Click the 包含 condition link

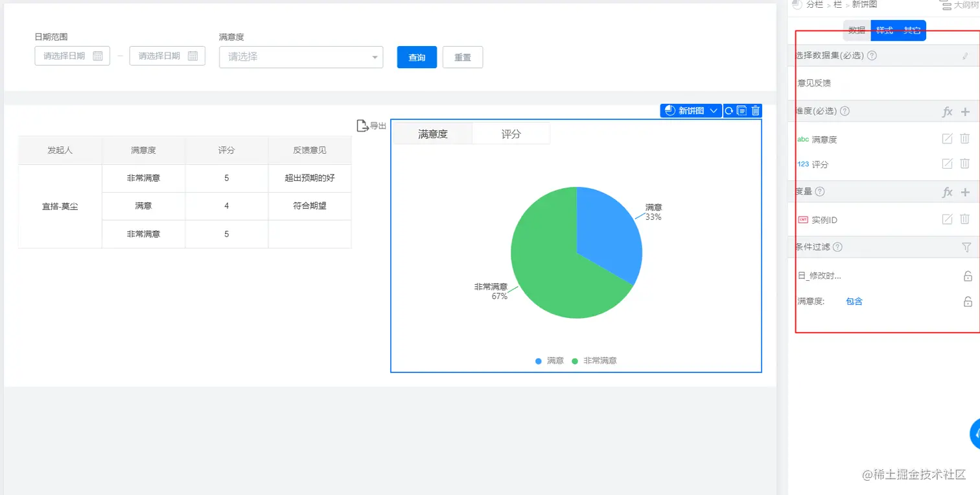coord(854,301)
